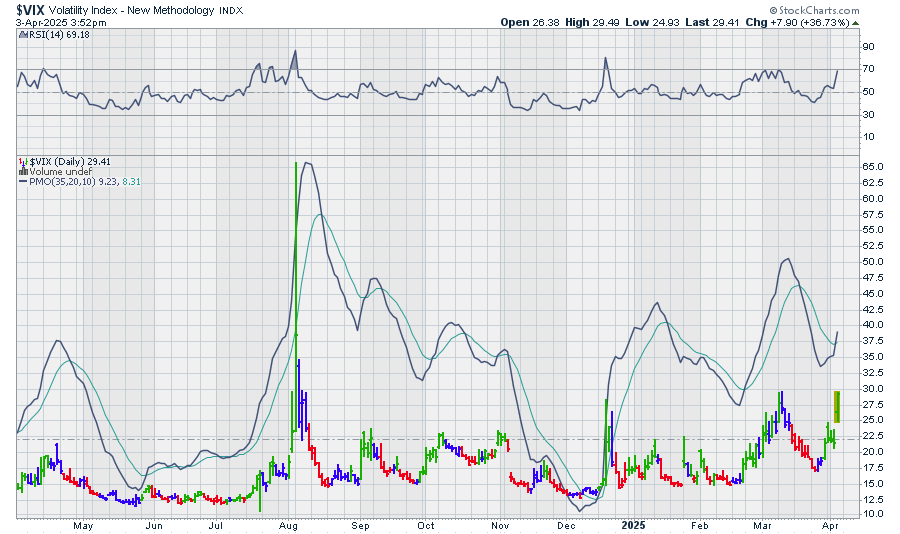The width and height of the screenshot is (900, 534).
Task: Click the $VIX ticker symbol title
Action: tap(32, 8)
